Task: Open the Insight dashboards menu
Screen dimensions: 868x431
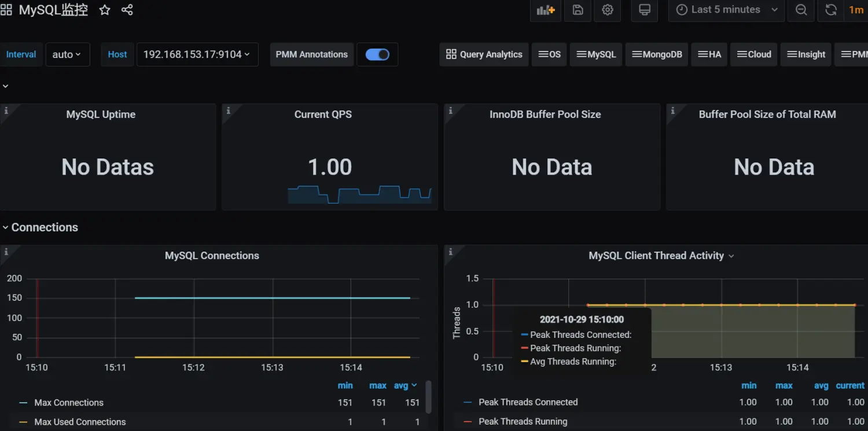Action: click(806, 54)
